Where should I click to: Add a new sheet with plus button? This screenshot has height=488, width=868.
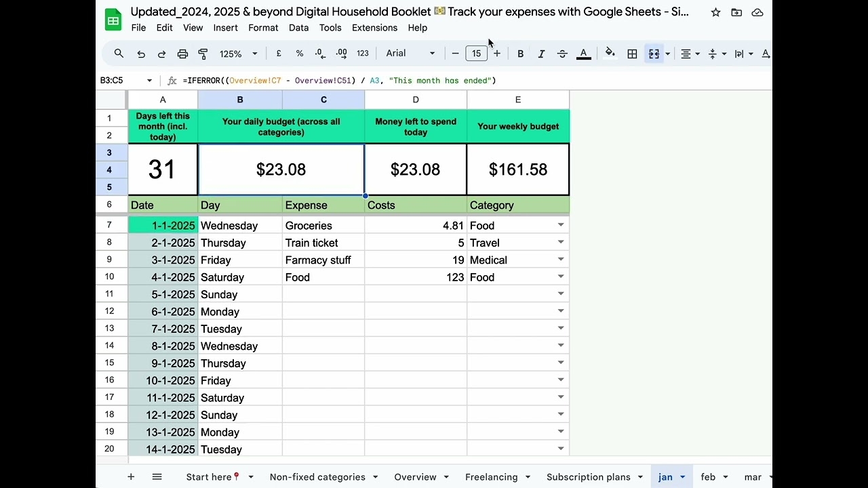[131, 477]
